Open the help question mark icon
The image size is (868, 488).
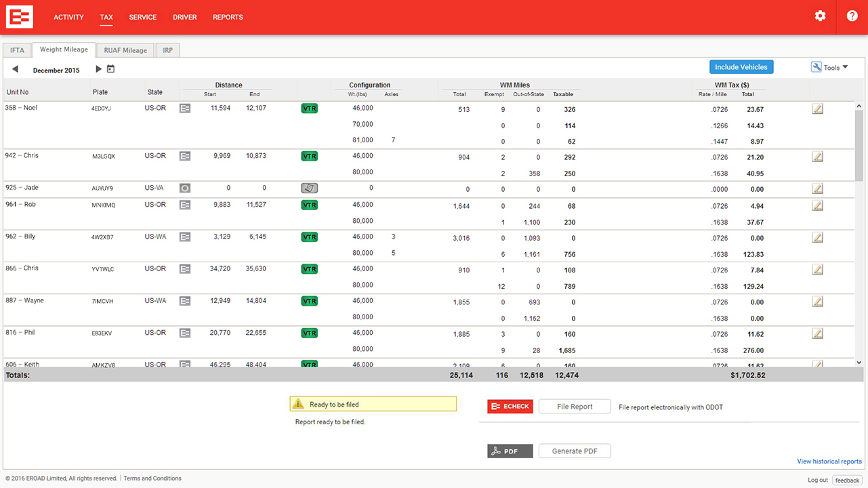[852, 16]
